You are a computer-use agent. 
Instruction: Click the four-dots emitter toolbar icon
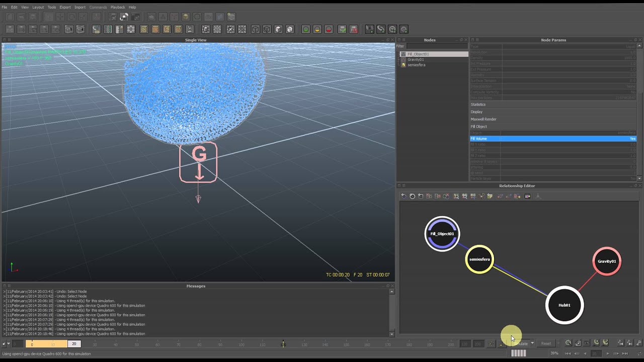coord(131,29)
